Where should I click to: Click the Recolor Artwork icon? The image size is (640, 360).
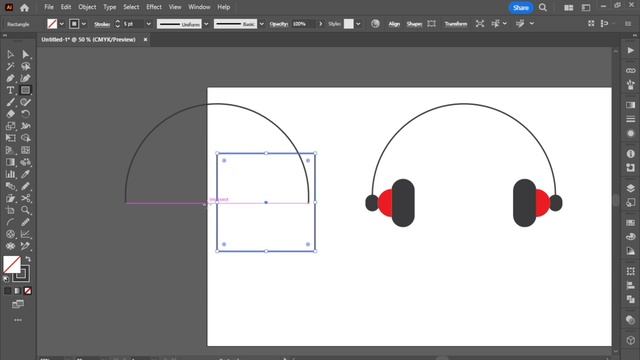[x=375, y=24]
